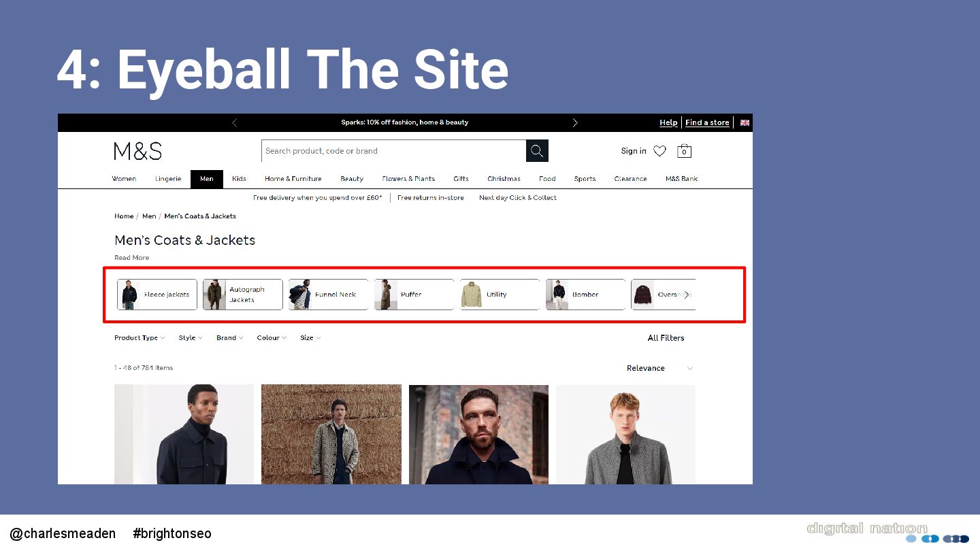Go to next promo banner arrow
The width and height of the screenshot is (980, 551).
point(575,122)
